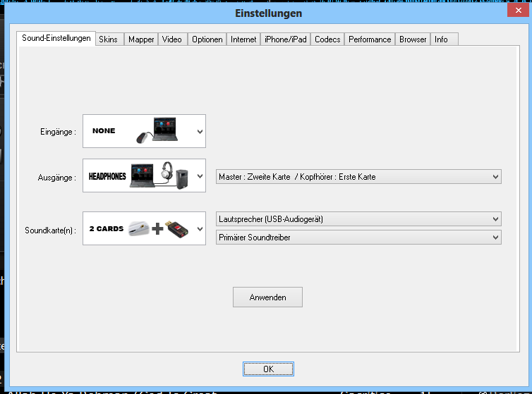
Task: Click the laptop headphones speaker output icon
Action: (159, 176)
